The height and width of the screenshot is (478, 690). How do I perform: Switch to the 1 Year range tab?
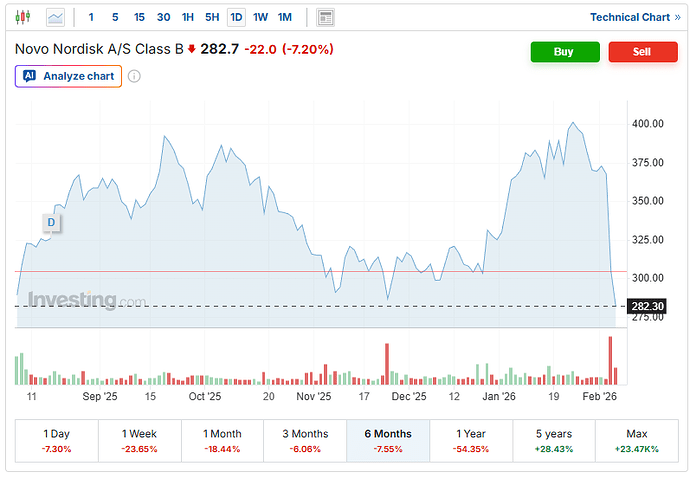click(471, 441)
